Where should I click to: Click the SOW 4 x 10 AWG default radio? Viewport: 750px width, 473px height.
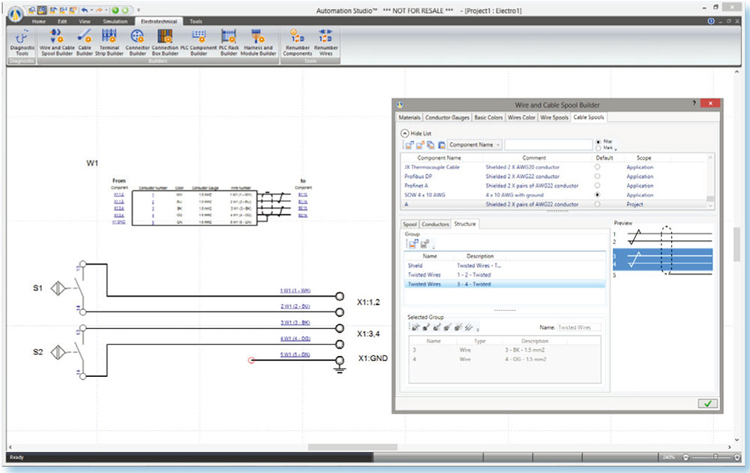[597, 195]
